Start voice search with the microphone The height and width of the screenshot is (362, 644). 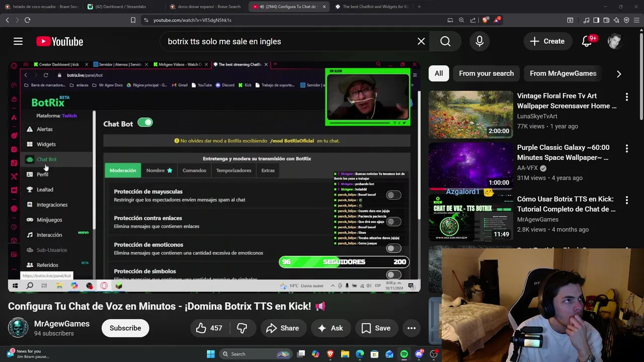(479, 41)
